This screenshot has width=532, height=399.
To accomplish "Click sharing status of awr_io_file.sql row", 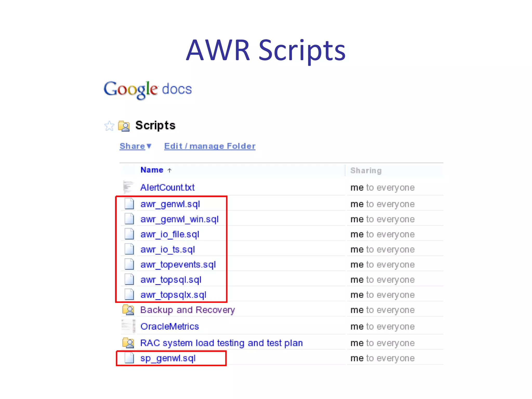I will tap(382, 234).
